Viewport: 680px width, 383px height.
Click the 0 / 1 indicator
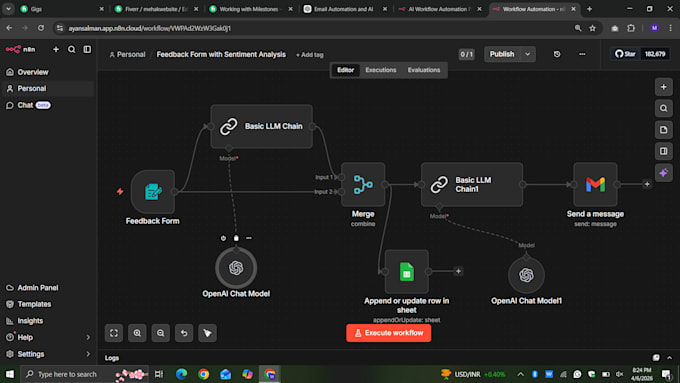466,54
